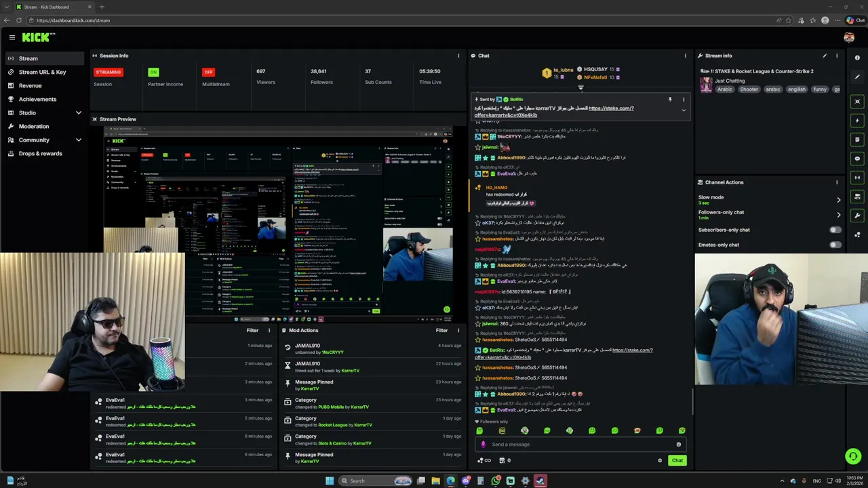Open Revenue page in sidebar
The width and height of the screenshot is (868, 488).
click(x=45, y=85)
